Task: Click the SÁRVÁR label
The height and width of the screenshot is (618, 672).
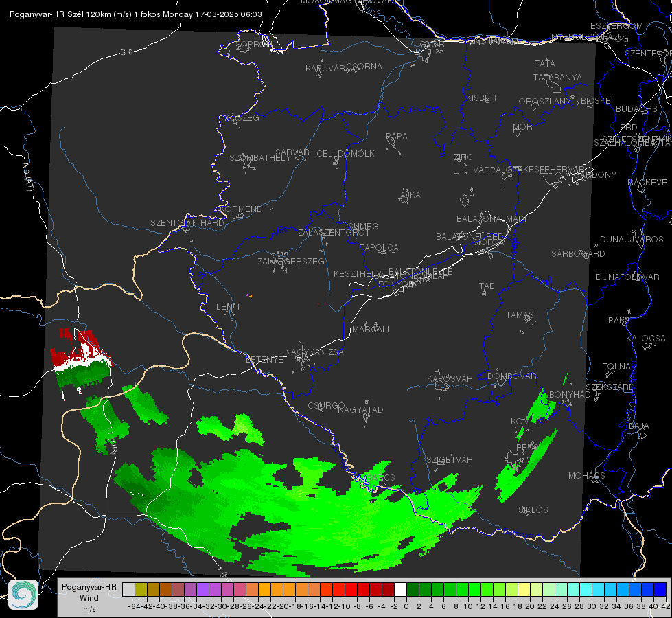Action: (292, 152)
